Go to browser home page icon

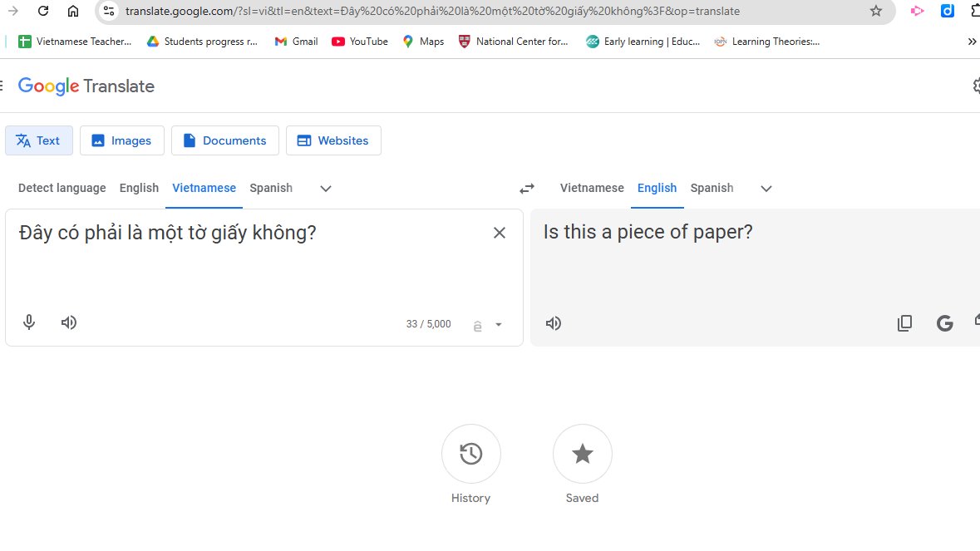coord(73,12)
